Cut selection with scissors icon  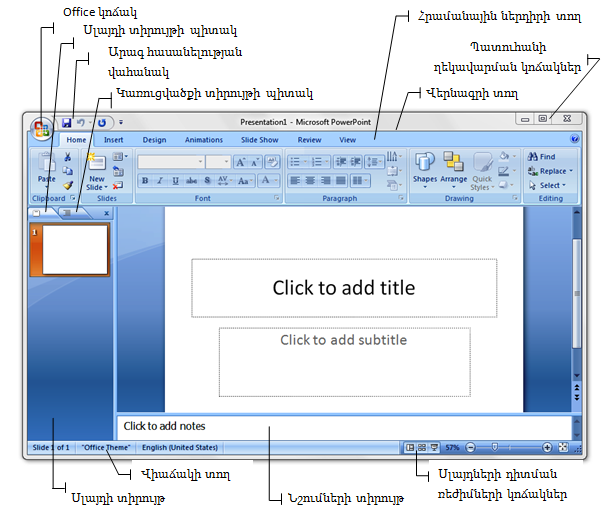coord(68,157)
